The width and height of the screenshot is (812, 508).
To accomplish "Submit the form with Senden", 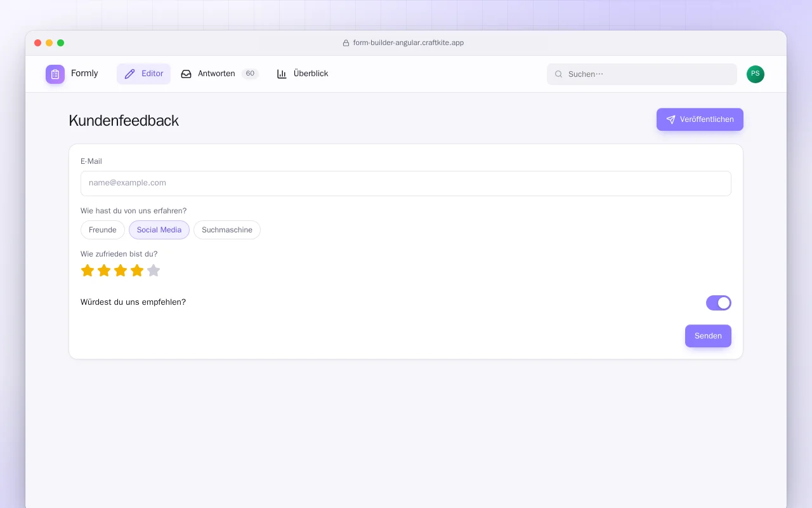I will (x=708, y=336).
